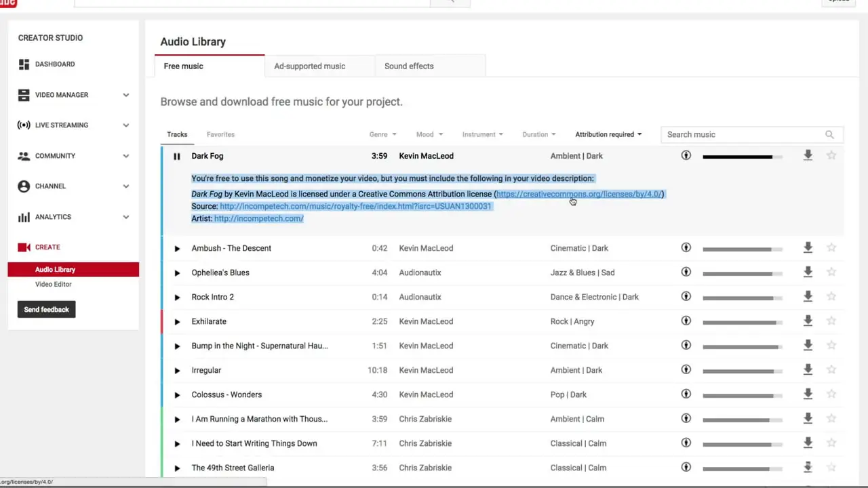Download Ambush - The Descent
This screenshot has height=488, width=868.
click(x=808, y=248)
